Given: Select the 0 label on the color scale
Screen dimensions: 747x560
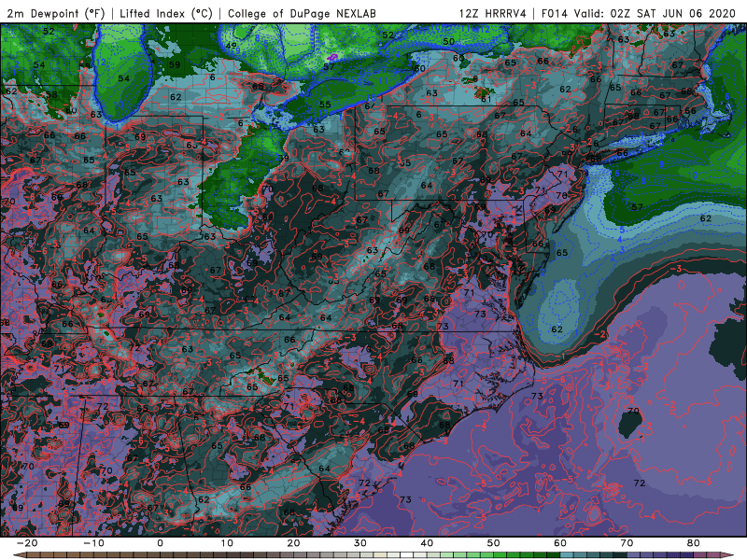Looking at the screenshot, I should (x=160, y=543).
